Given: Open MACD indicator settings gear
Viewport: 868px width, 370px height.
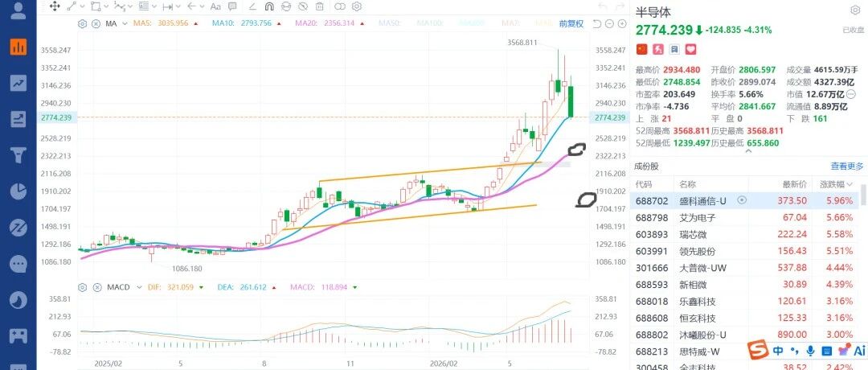Looking at the screenshot, I should tap(83, 287).
